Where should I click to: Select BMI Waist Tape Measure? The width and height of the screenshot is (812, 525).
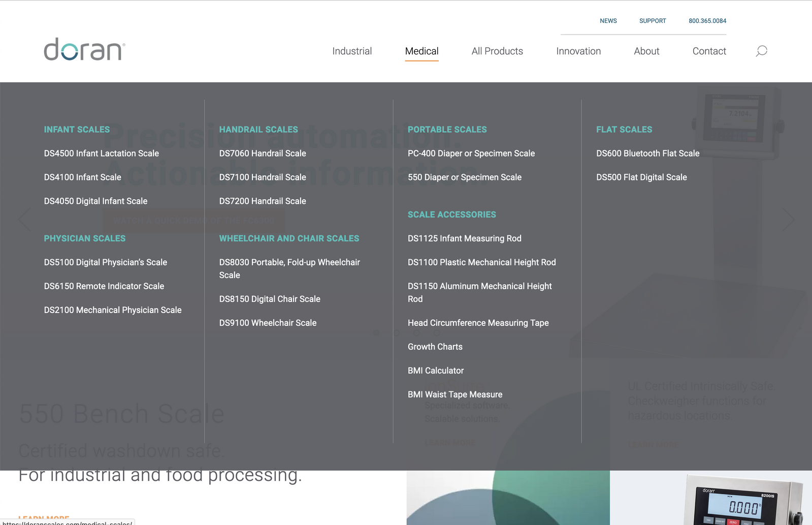click(x=455, y=394)
